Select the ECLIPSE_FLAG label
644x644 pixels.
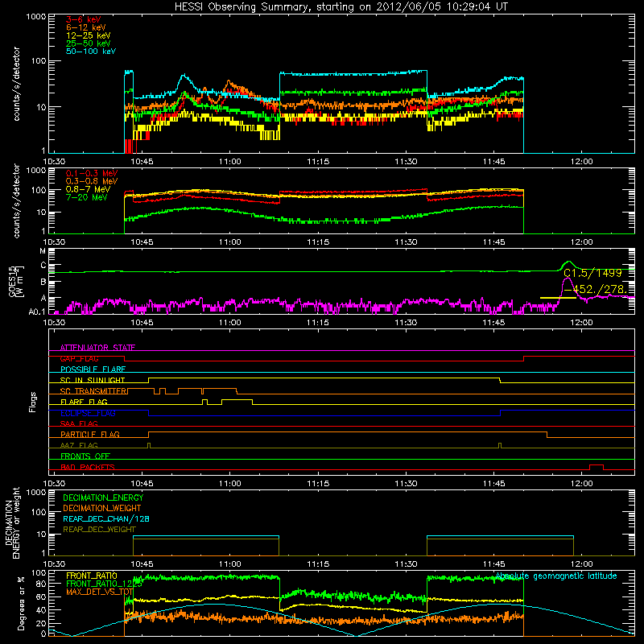tap(88, 413)
